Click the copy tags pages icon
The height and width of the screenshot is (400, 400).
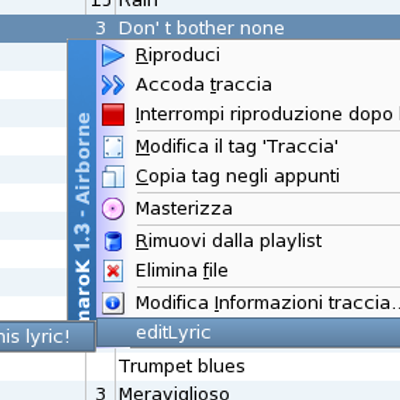point(113,176)
